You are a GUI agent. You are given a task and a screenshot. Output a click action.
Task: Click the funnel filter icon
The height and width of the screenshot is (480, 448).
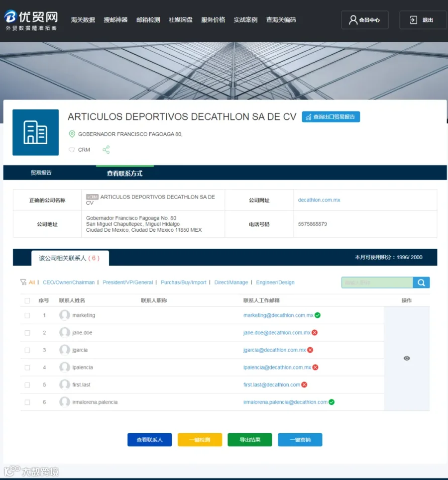coord(23,282)
